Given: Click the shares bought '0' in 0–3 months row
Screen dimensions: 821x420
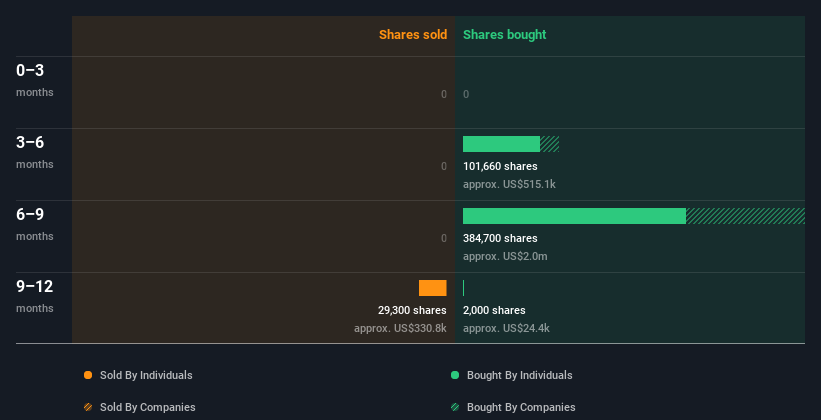Looking at the screenshot, I should (466, 94).
